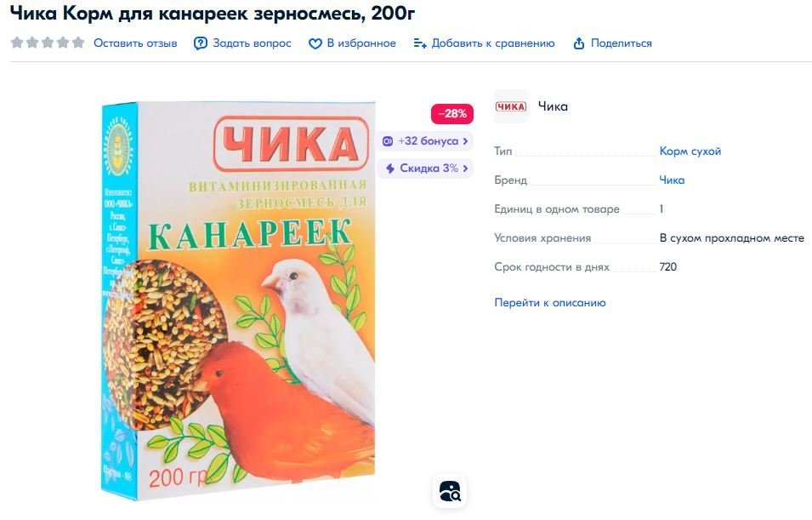The width and height of the screenshot is (812, 520).
Task: Click Добавить к сравнению text
Action: [493, 43]
